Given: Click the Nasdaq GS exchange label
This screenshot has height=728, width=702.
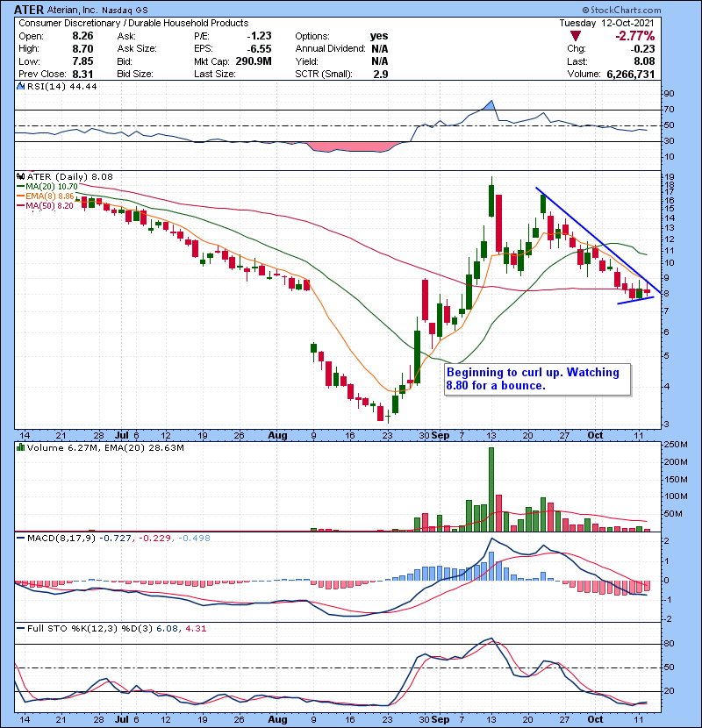Looking at the screenshot, I should 125,11.
